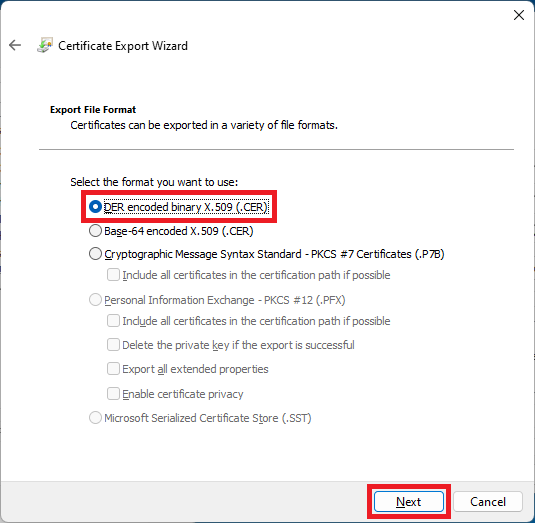
Task: Check Include all certificates under P7B option
Action: 113,275
